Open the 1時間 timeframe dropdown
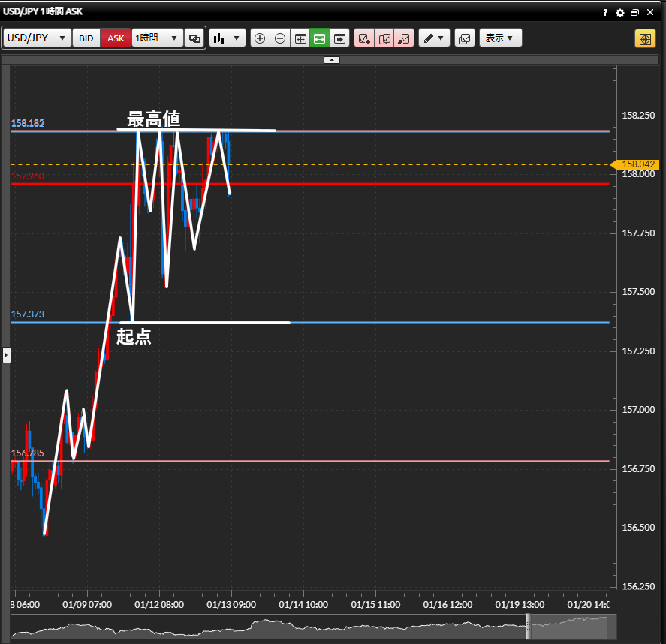The image size is (666, 644). pyautogui.click(x=157, y=38)
